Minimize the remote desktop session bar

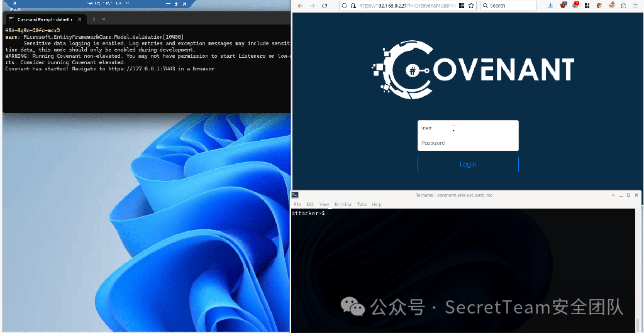168,3
